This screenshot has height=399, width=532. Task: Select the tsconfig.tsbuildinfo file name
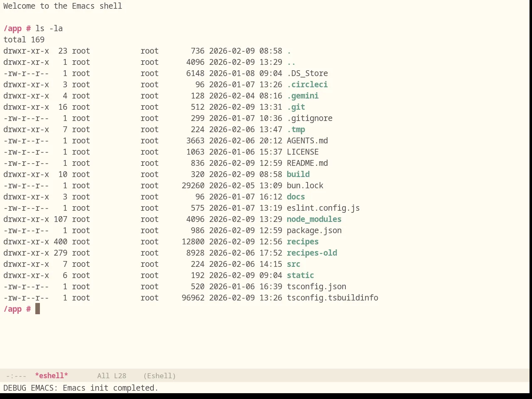(x=332, y=298)
